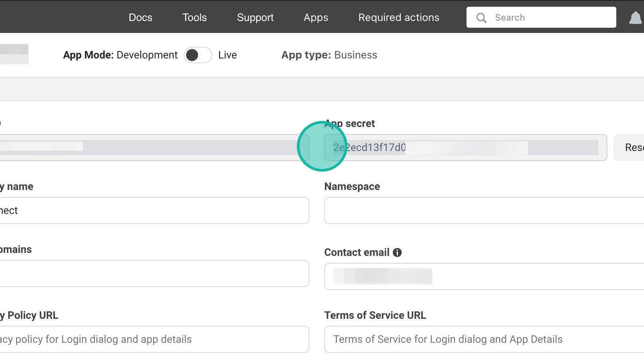Focus the Terms of Service URL field
Screen dimensions: 644x360
pyautogui.click(x=483, y=339)
